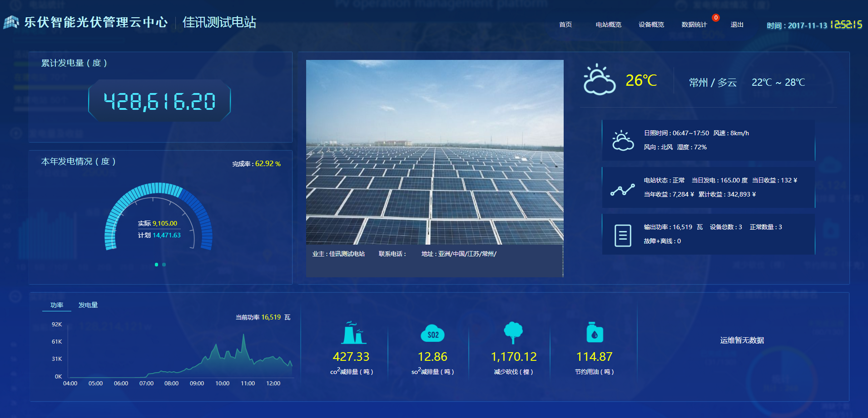The width and height of the screenshot is (868, 418).
Task: Click the sunshine info weather icon
Action: 623,140
